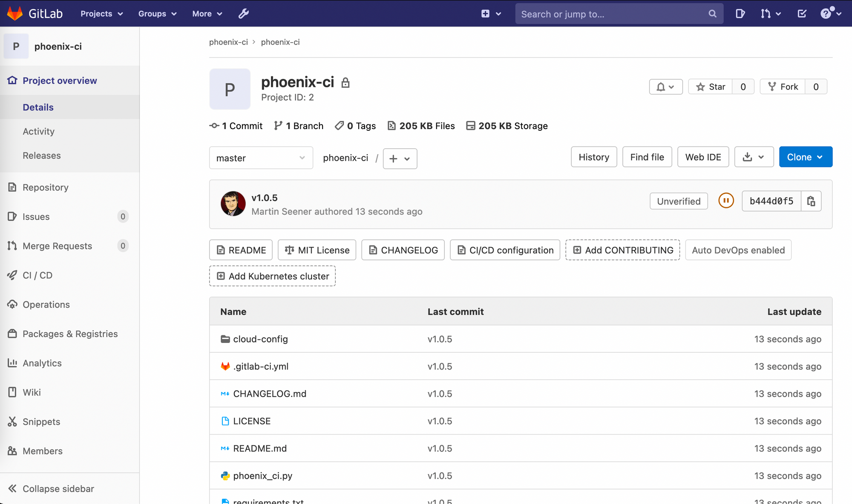
Task: Open merge requests icon in top navbar
Action: (770, 14)
